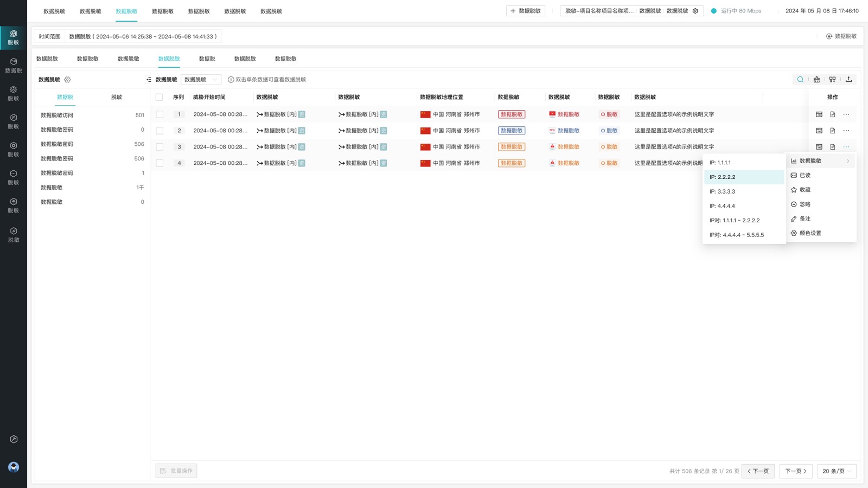Screen dimensions: 868x488
Task: Select IP: 2.2.2.2 in submenu
Action: (x=744, y=177)
